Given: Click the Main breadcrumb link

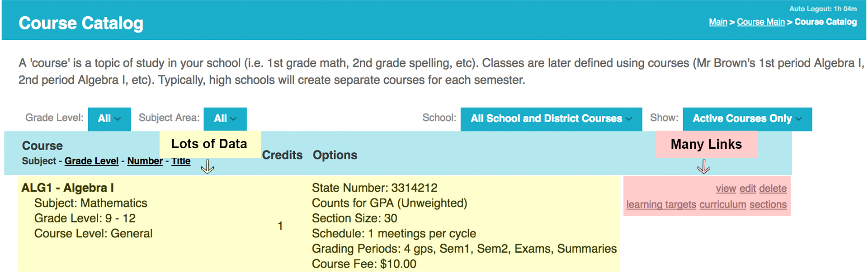Looking at the screenshot, I should pyautogui.click(x=718, y=22).
